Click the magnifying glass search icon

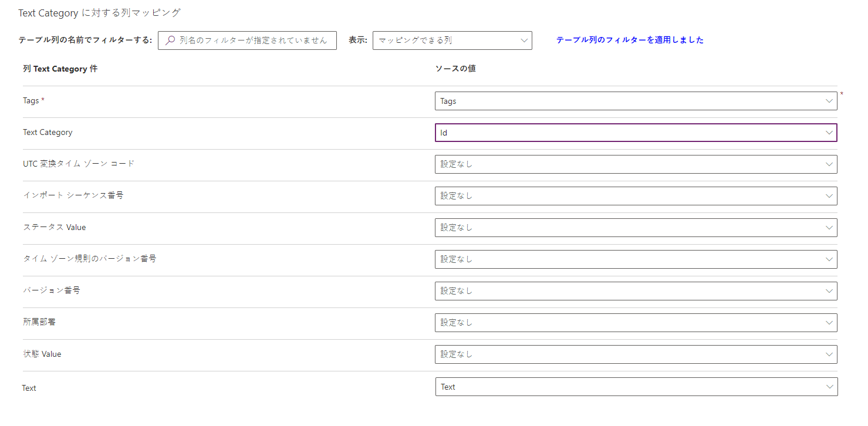click(x=170, y=40)
